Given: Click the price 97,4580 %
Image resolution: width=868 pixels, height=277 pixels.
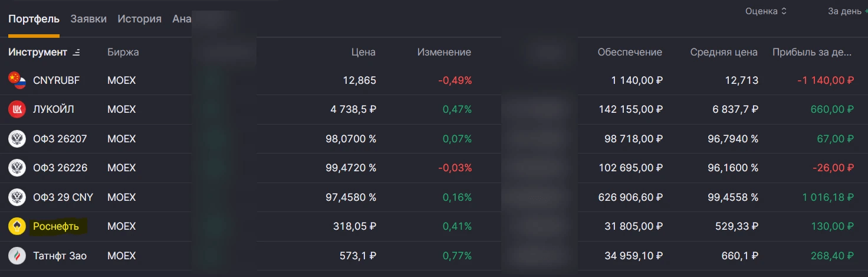Looking at the screenshot, I should (351, 197).
